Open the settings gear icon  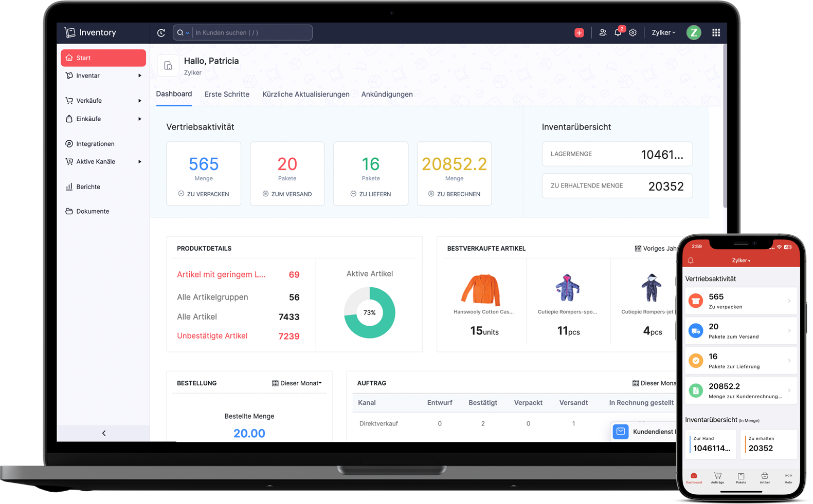point(633,33)
